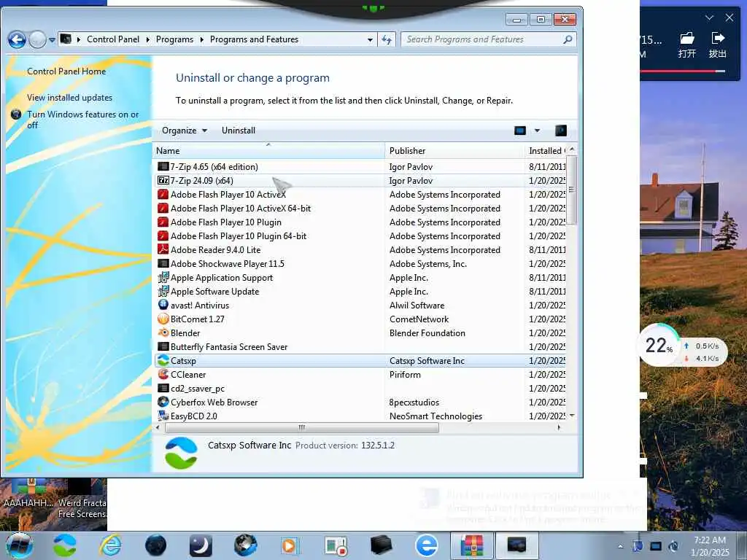Select Apple Application Support icon
The height and width of the screenshot is (560, 747).
point(163,277)
